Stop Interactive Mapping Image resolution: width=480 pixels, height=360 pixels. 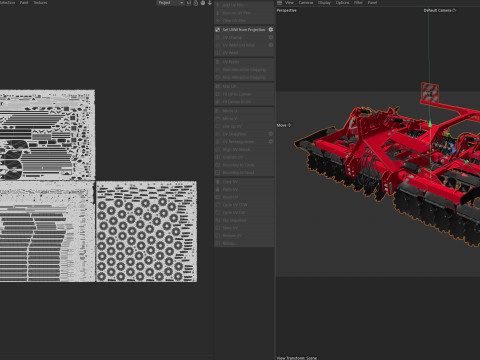[244, 77]
